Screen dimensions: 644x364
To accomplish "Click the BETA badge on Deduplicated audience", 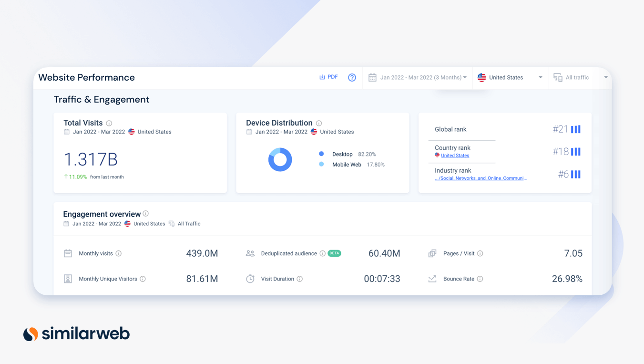I will [335, 253].
